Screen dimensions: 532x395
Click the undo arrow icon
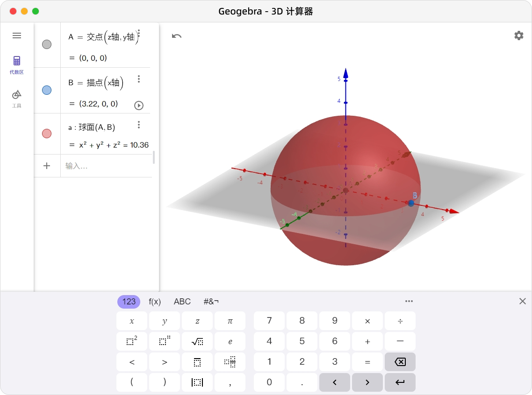click(x=176, y=36)
